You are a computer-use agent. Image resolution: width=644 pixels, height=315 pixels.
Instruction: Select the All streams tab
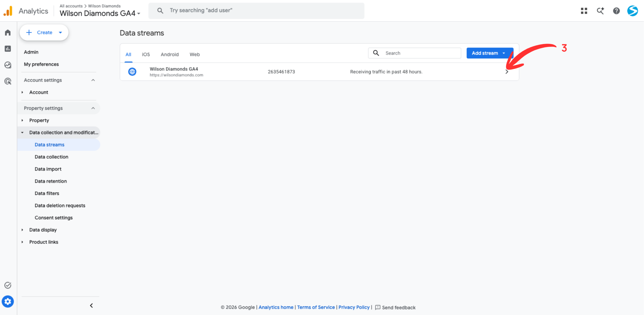(x=128, y=54)
